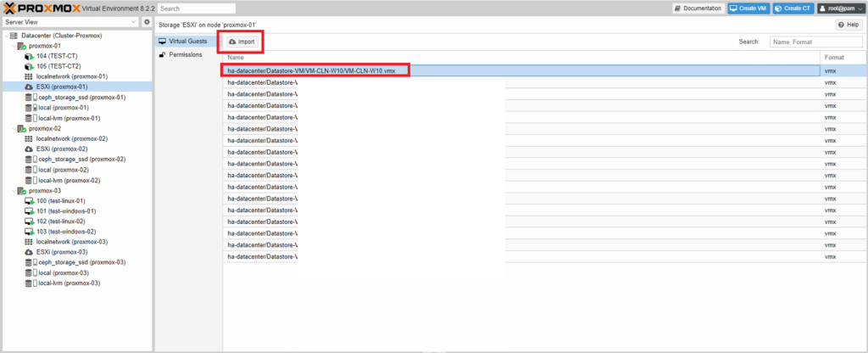Click the 105 (TEST-CT2) container icon

30,66
